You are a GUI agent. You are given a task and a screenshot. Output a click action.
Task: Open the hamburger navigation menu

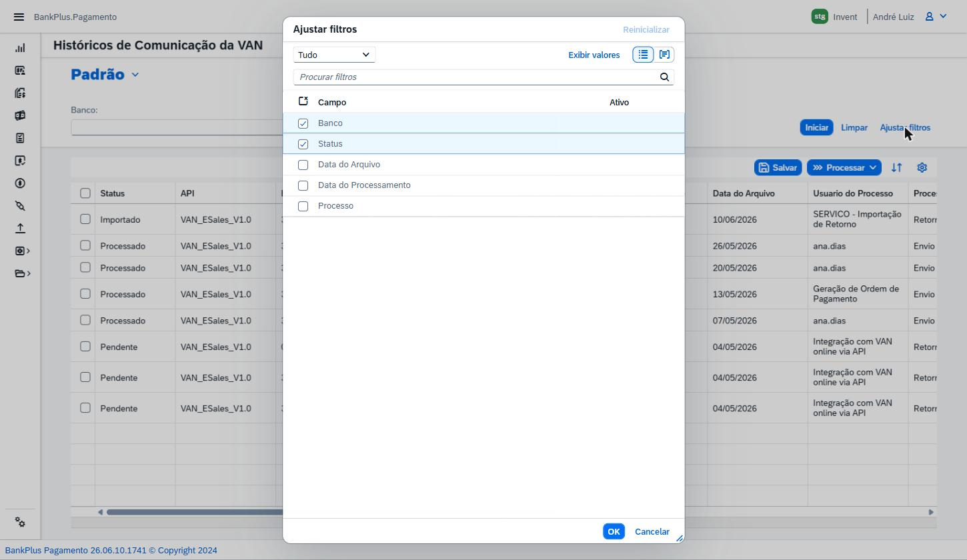[x=19, y=17]
